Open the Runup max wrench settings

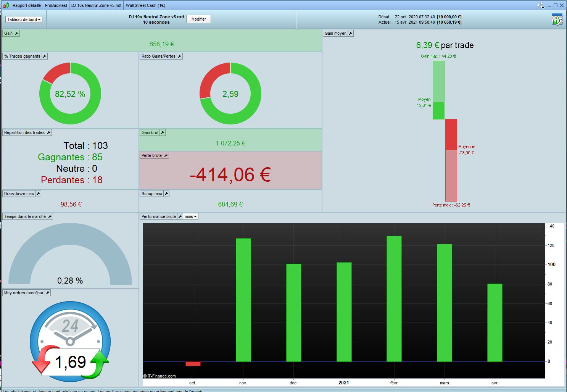[x=166, y=194]
